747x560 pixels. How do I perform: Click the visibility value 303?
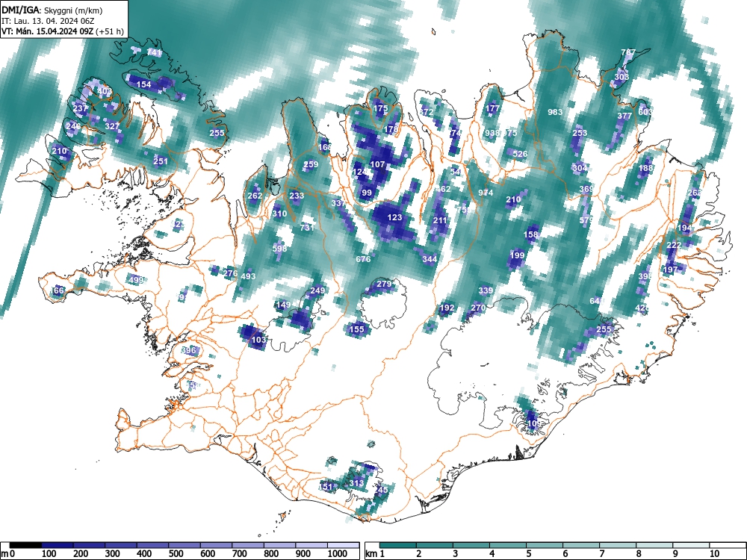(x=622, y=77)
